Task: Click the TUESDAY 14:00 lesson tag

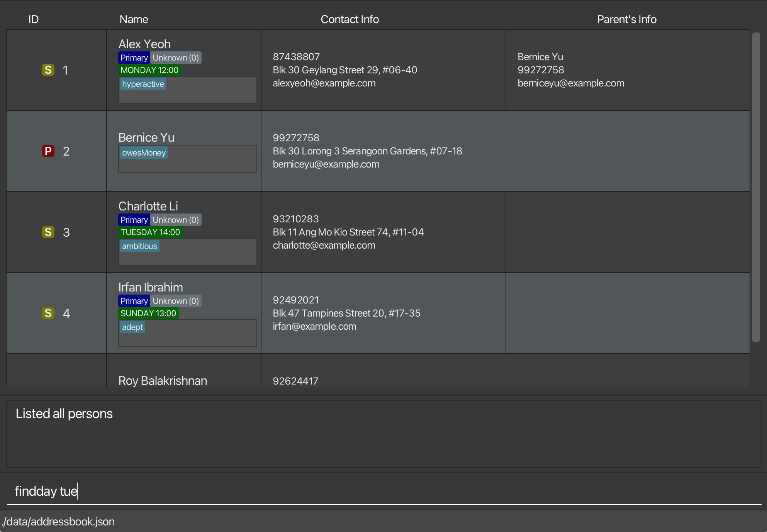Action: tap(150, 232)
